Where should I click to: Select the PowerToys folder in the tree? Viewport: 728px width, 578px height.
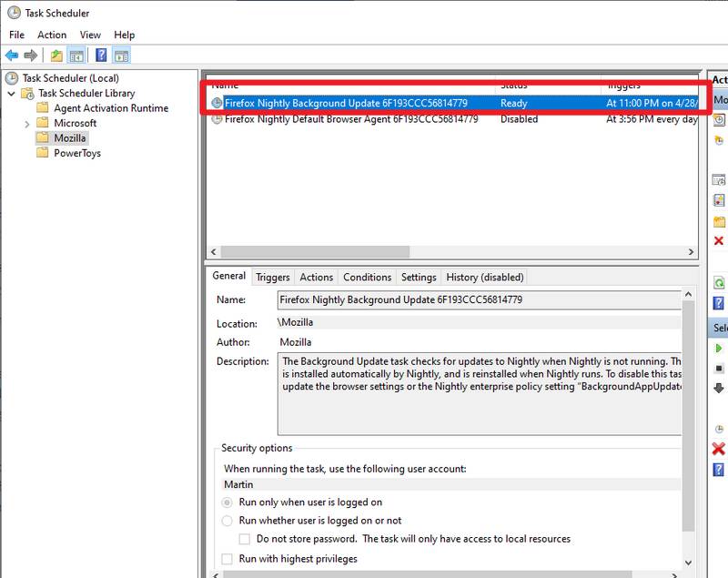[x=76, y=153]
